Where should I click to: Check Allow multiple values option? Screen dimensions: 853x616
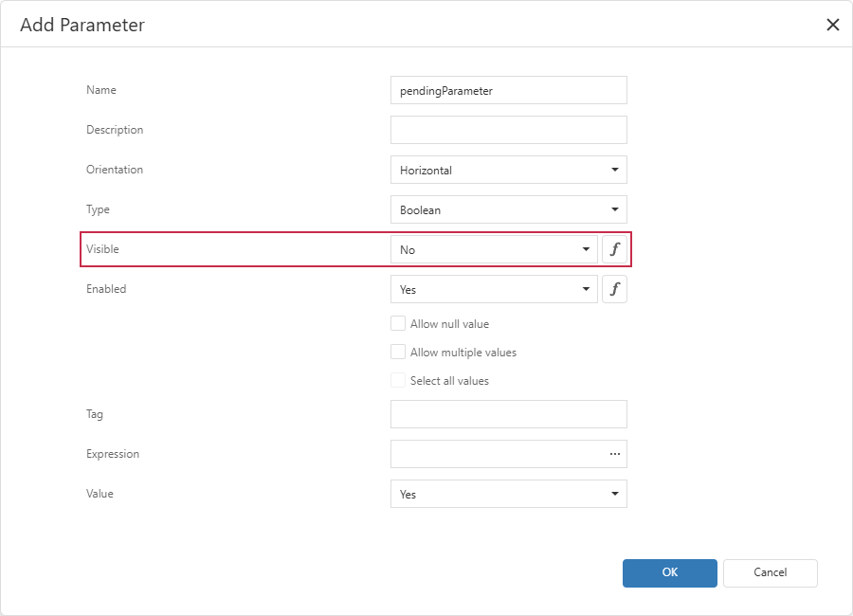(398, 352)
